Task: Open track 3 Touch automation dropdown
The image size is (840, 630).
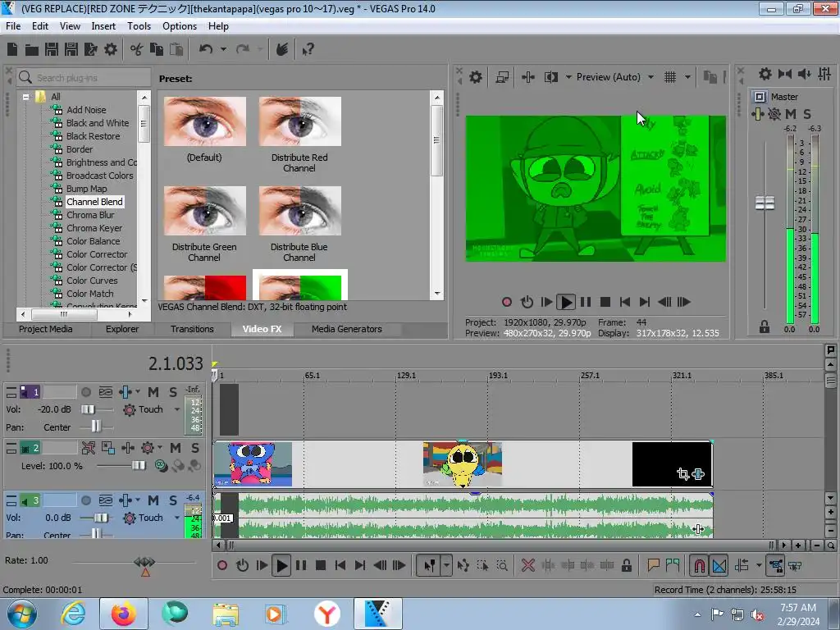Action: pos(177,518)
